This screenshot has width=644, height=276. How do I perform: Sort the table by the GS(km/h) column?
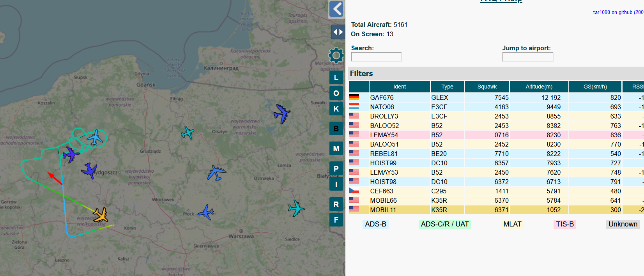click(x=595, y=87)
